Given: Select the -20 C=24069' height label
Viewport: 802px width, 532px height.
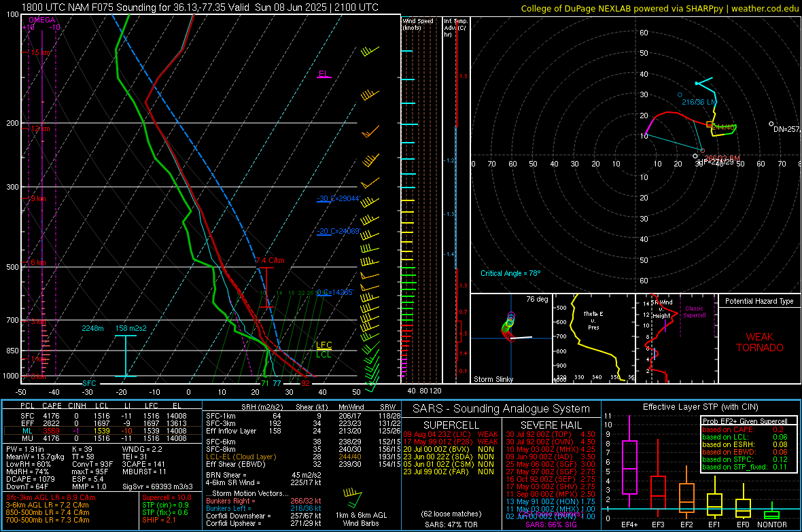Looking at the screenshot, I should pyautogui.click(x=338, y=231).
